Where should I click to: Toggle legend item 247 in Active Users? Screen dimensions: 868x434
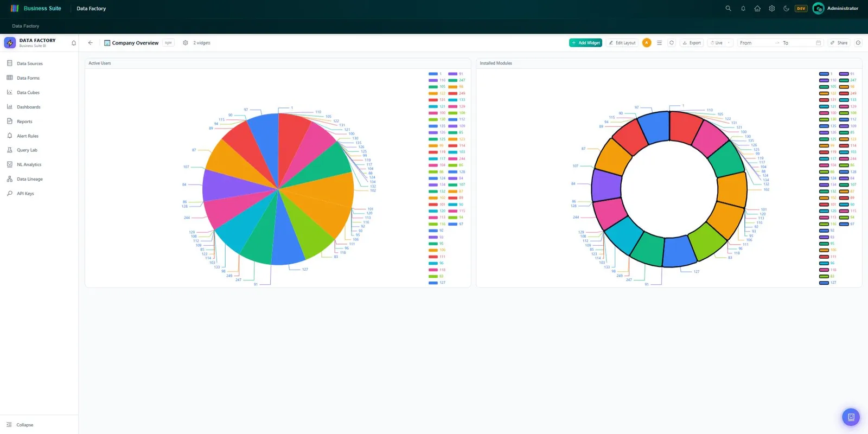456,80
